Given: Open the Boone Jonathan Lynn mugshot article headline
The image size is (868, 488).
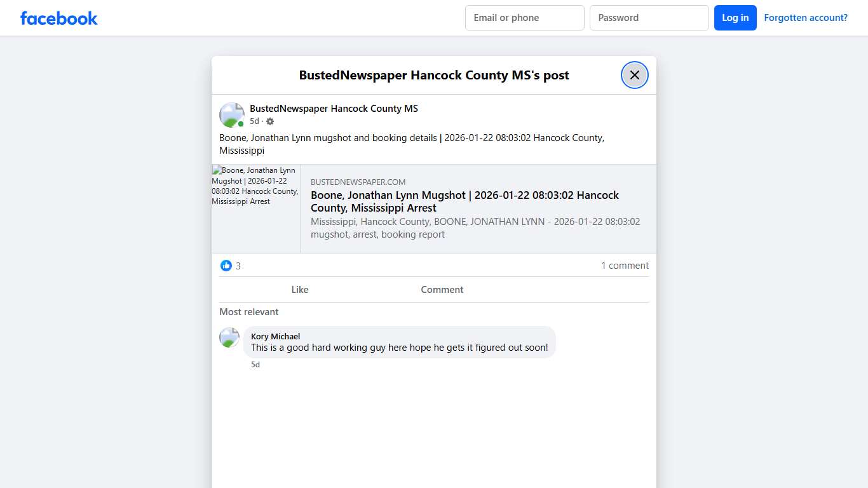Looking at the screenshot, I should point(465,201).
